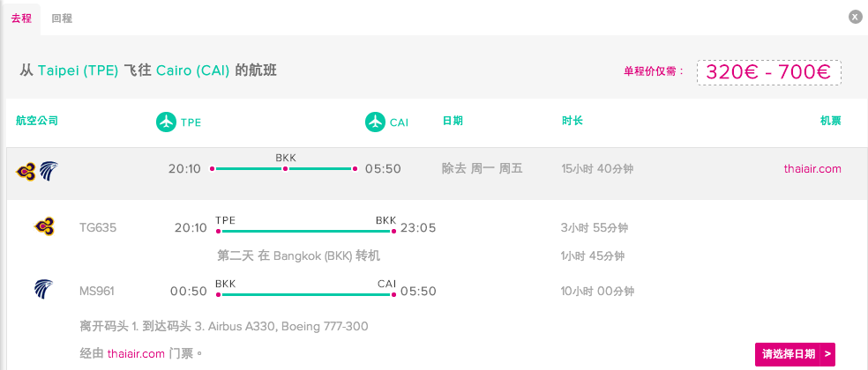Switch to the 回程 return tab

(62, 18)
